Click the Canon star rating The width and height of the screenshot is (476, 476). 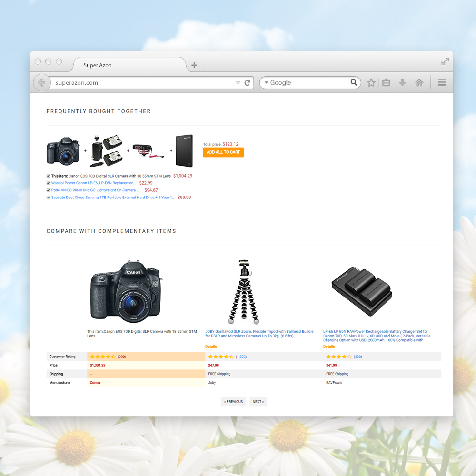coord(103,357)
